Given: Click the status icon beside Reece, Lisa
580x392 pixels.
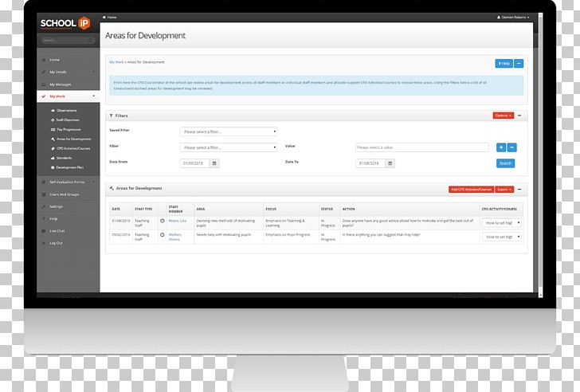Looking at the screenshot, I should coord(163,221).
